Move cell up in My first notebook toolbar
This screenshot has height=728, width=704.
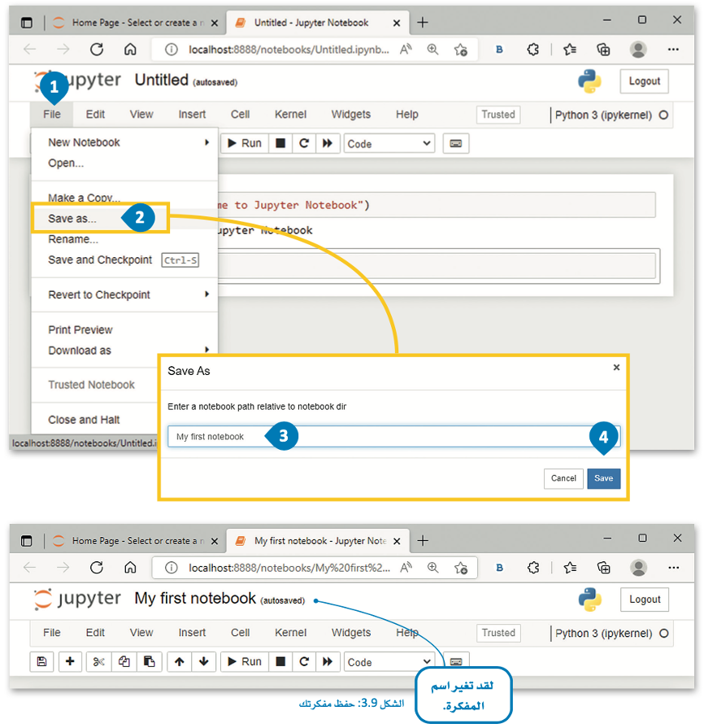[180, 661]
